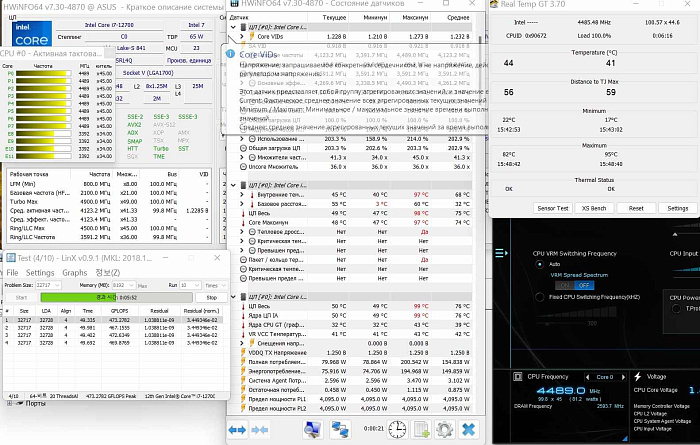The width and height of the screenshot is (700, 445).
Task: Click the lightning icon of VDDQ TX row
Action: tap(243, 353)
